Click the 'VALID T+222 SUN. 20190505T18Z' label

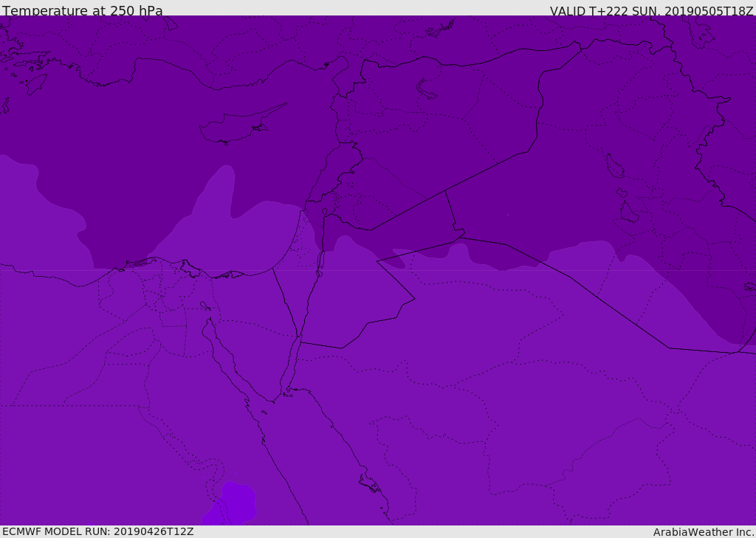[651, 11]
